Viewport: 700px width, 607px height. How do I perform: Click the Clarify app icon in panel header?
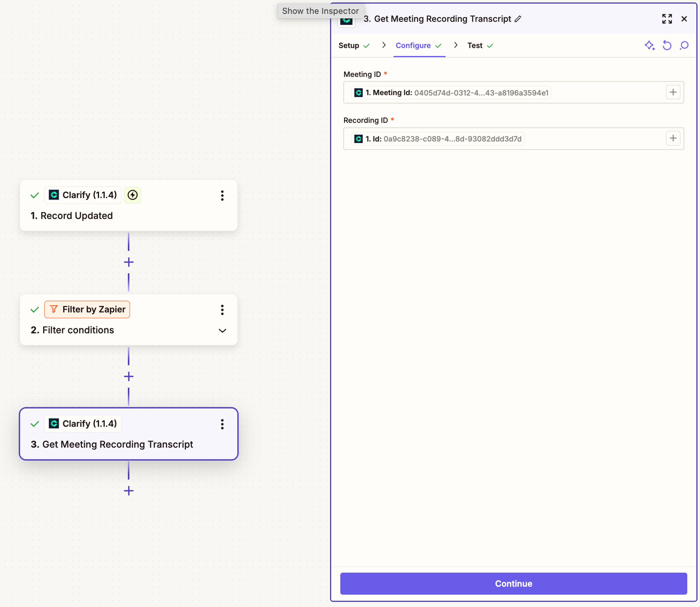pos(346,21)
